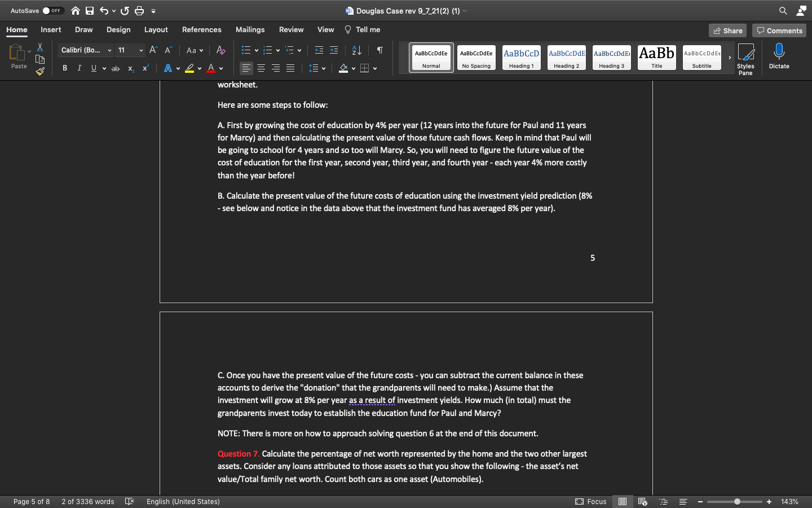The width and height of the screenshot is (812, 508).
Task: Justify the paragraph text
Action: click(x=290, y=68)
